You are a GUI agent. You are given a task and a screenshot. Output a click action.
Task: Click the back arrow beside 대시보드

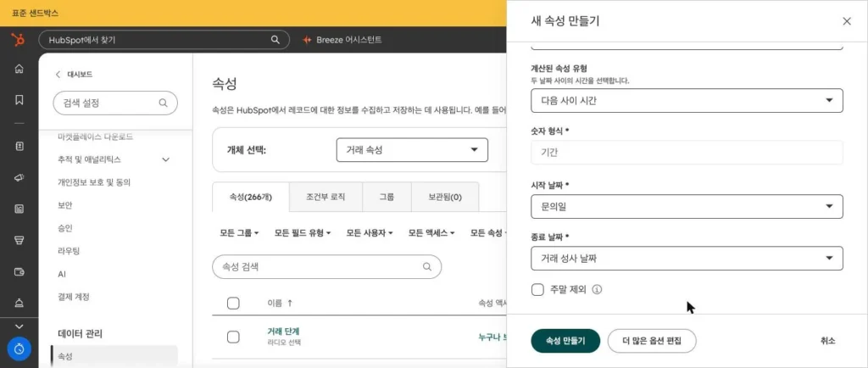tap(58, 75)
